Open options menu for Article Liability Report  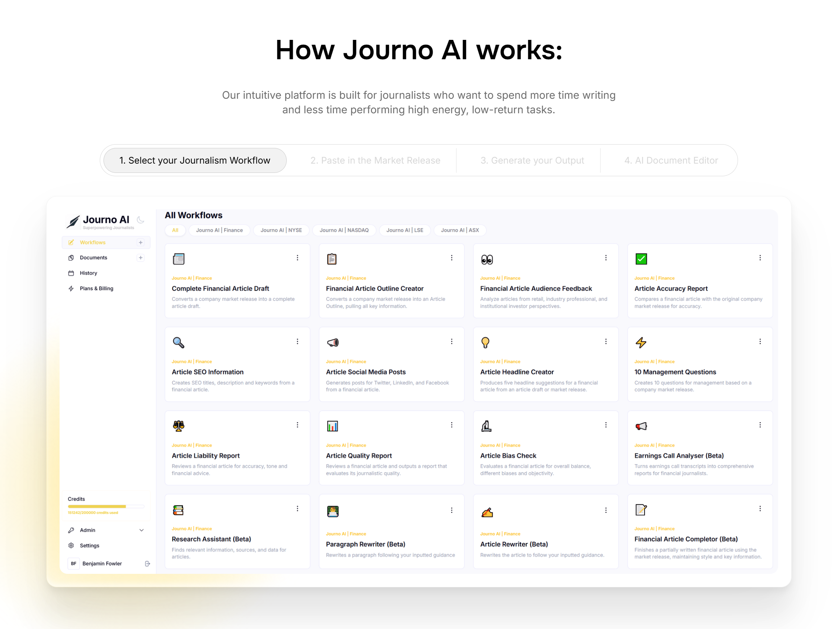pos(297,425)
